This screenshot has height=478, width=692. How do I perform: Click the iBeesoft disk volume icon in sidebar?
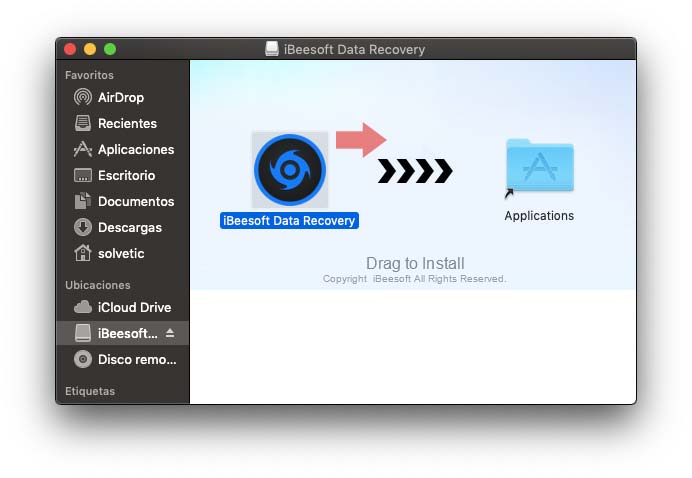[x=83, y=333]
